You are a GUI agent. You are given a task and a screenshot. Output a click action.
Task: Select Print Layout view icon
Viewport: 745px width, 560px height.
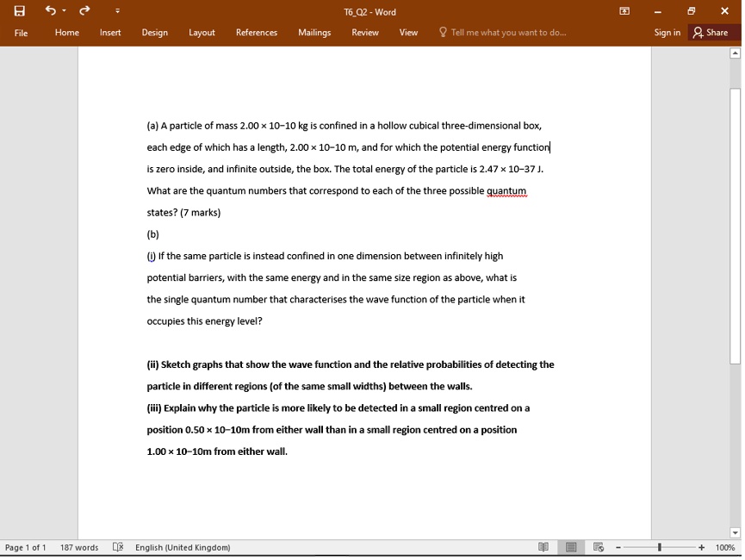(x=570, y=547)
